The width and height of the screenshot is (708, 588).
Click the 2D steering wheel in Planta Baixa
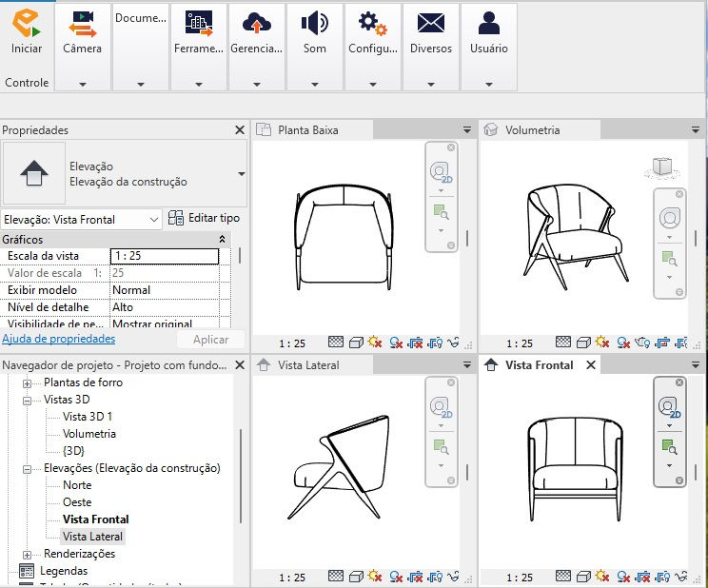[x=441, y=172]
